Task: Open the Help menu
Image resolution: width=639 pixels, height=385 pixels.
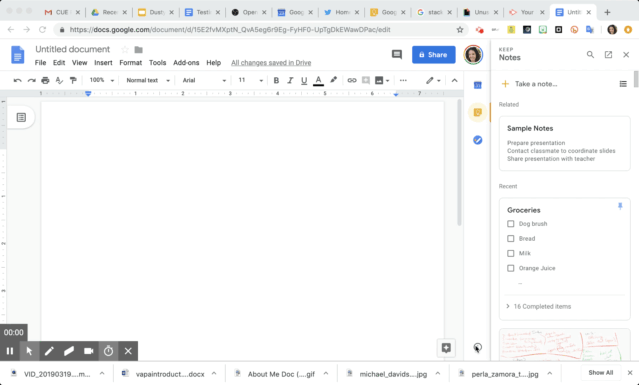Action: (x=214, y=63)
